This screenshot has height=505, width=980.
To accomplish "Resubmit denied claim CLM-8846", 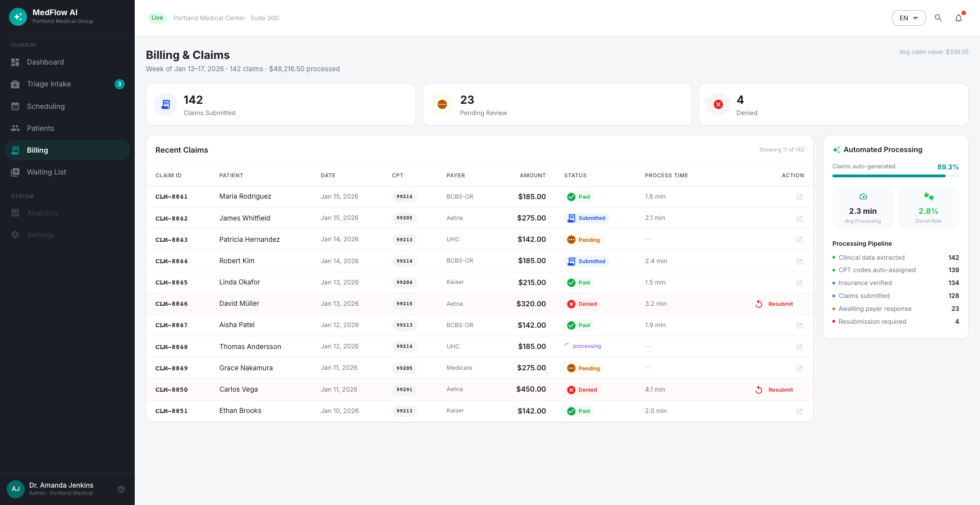I will coord(774,304).
